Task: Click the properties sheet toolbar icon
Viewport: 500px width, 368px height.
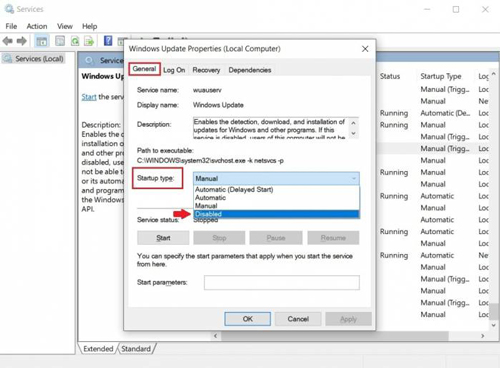Action: [x=60, y=41]
